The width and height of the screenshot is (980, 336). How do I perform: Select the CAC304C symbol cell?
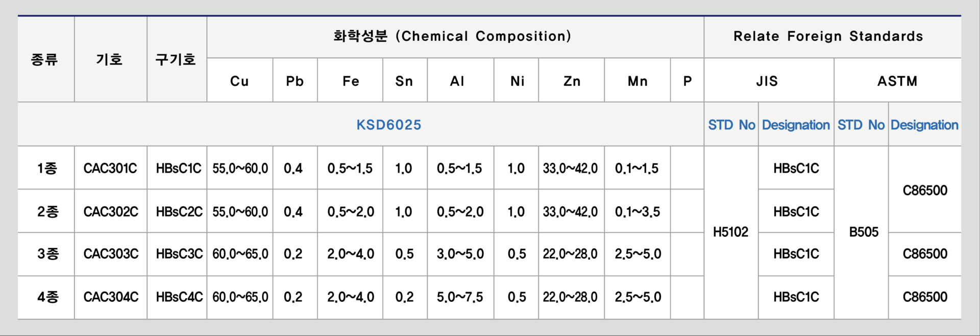tap(111, 297)
